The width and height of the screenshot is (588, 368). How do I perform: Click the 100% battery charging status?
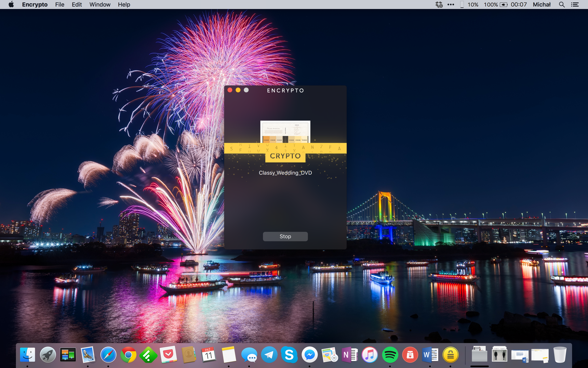pos(496,4)
